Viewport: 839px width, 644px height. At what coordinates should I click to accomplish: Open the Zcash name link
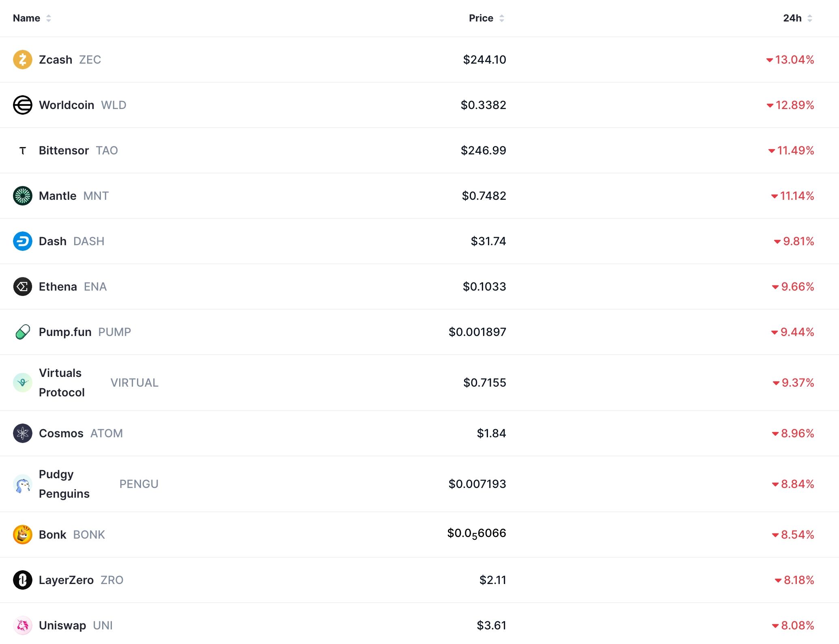[55, 60]
